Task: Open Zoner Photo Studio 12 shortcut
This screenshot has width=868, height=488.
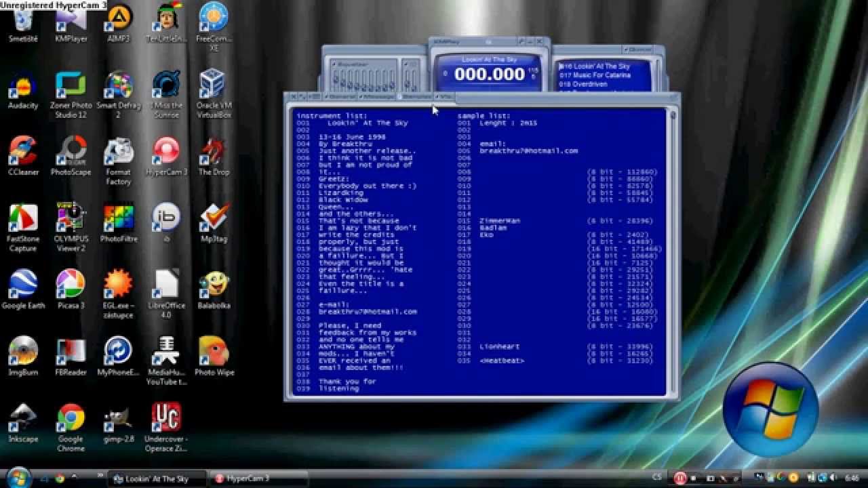Action: pos(71,95)
